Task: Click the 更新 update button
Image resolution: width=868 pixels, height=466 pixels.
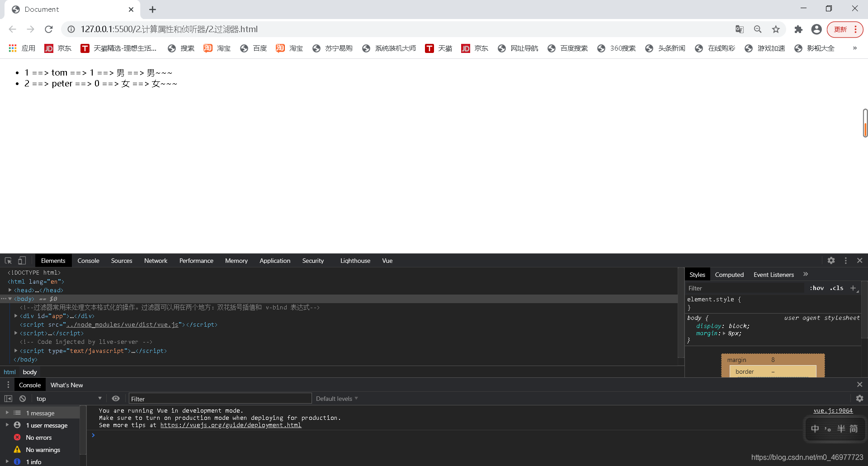Action: (x=840, y=29)
